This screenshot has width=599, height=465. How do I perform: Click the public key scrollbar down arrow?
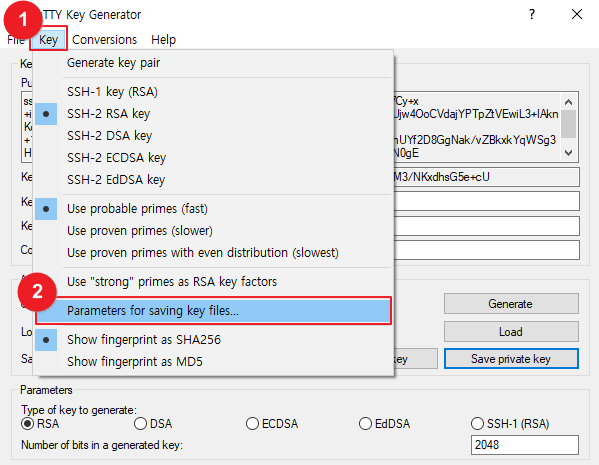pos(568,153)
